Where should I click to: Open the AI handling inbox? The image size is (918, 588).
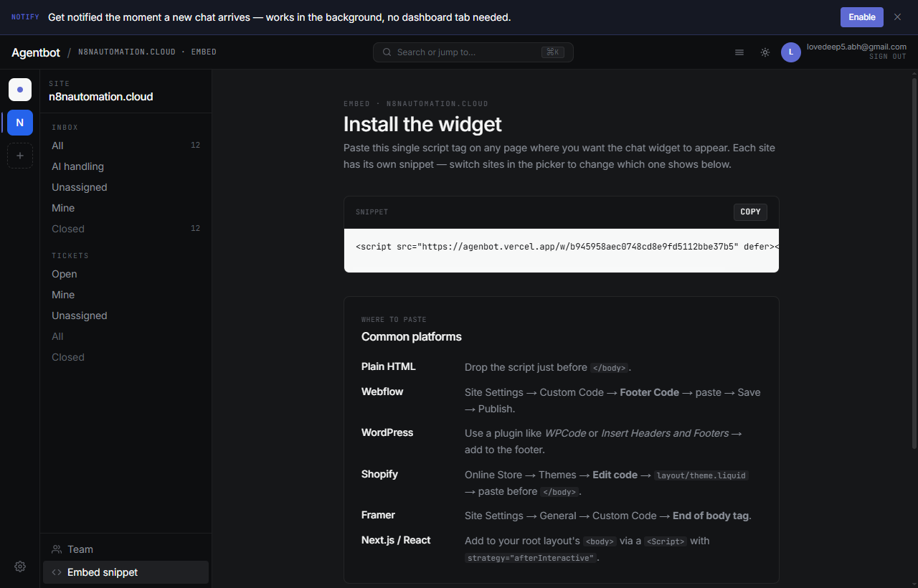click(126, 166)
